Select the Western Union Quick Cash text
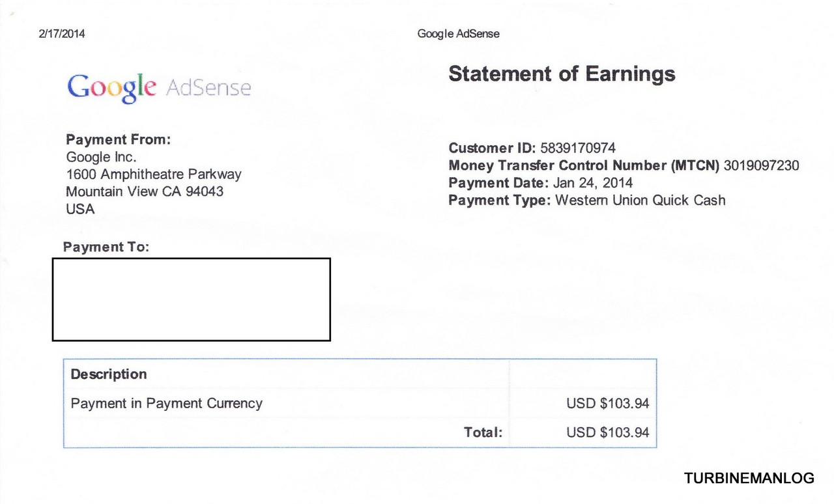 click(x=640, y=201)
